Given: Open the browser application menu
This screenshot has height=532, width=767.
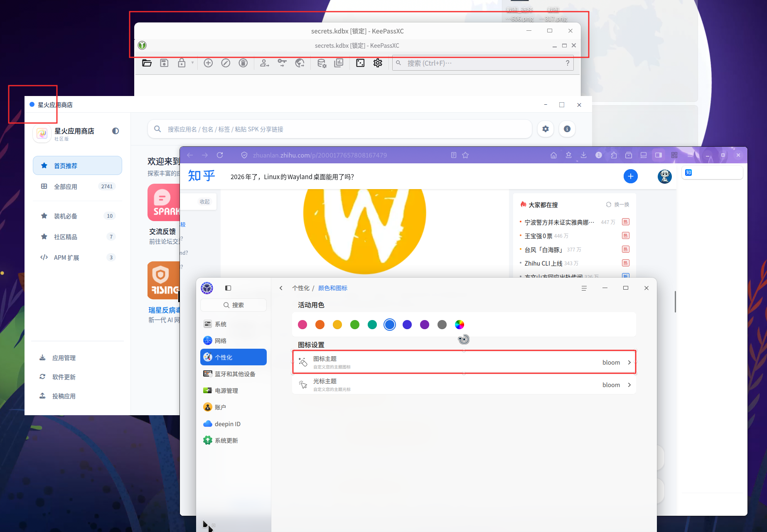Looking at the screenshot, I should click(690, 155).
